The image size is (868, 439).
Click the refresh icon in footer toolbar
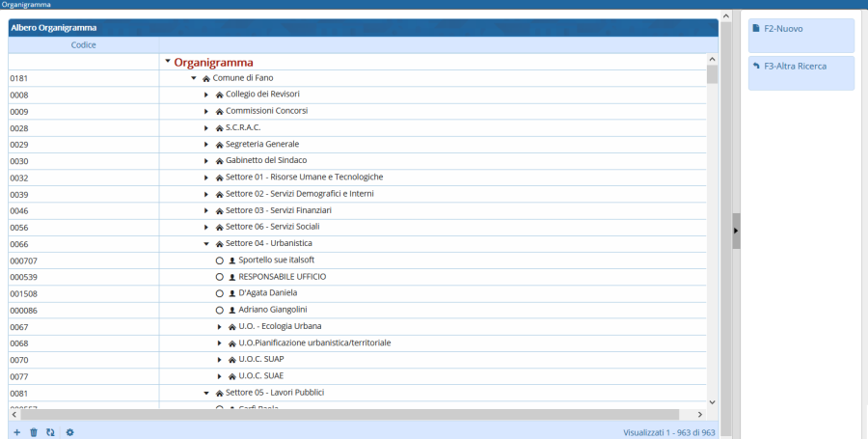[x=50, y=432]
